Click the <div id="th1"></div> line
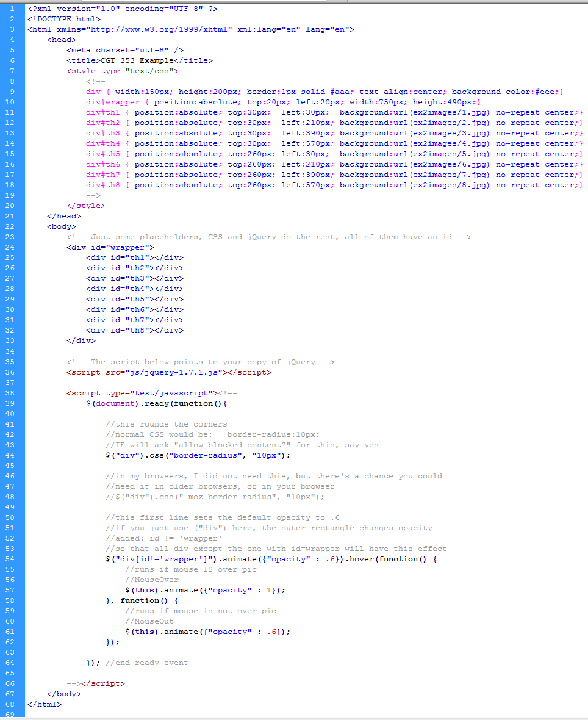Image resolution: width=588 pixels, height=720 pixels. tap(134, 257)
